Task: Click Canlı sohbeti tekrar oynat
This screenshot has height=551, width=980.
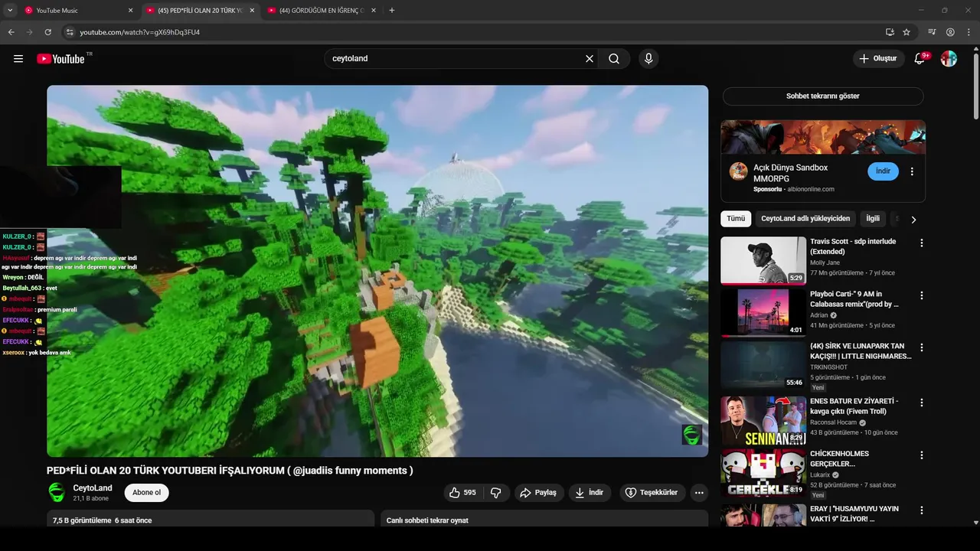Action: (427, 520)
